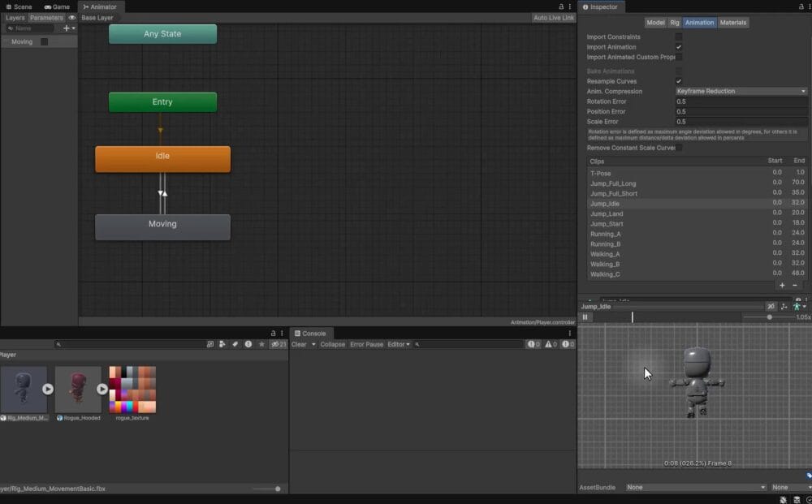Toggle Collapse in the Console
812x504 pixels.
(332, 345)
